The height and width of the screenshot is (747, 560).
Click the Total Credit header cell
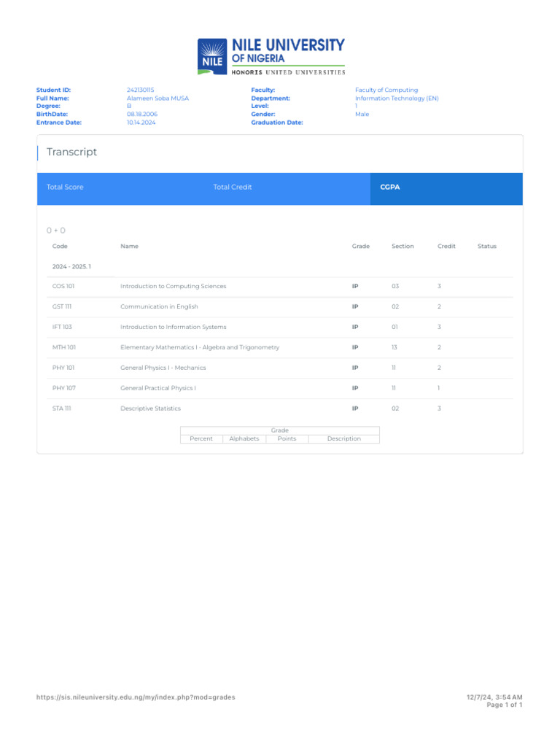point(233,187)
